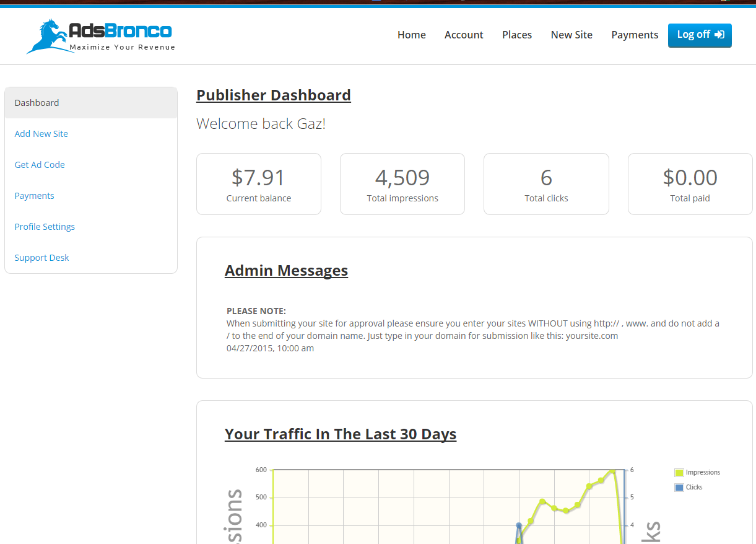
Task: Click the Impressions legend color swatch
Action: 679,473
